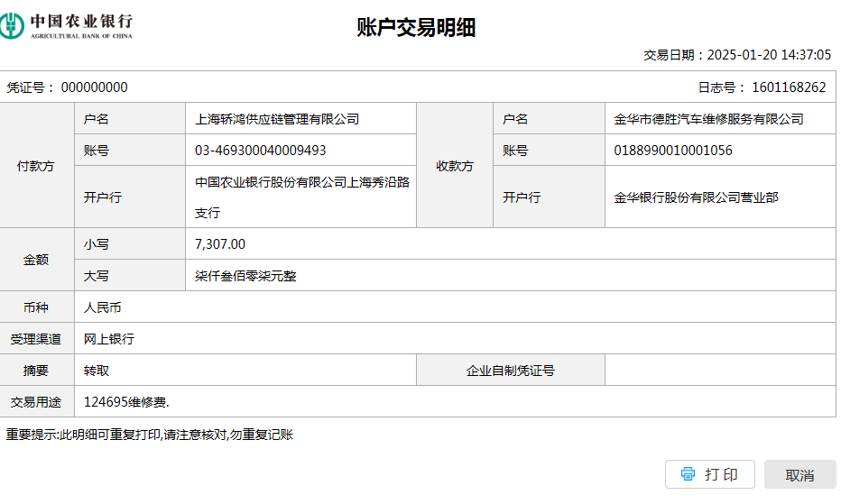
Task: Click the channel value 网上银行
Action: pyautogui.click(x=109, y=339)
